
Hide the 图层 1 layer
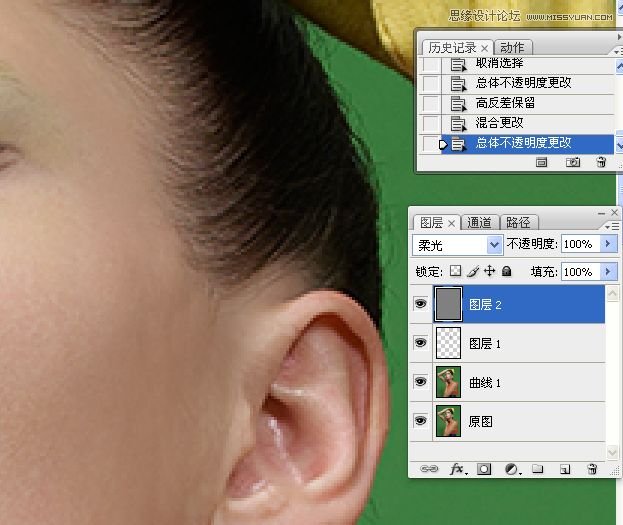point(420,343)
